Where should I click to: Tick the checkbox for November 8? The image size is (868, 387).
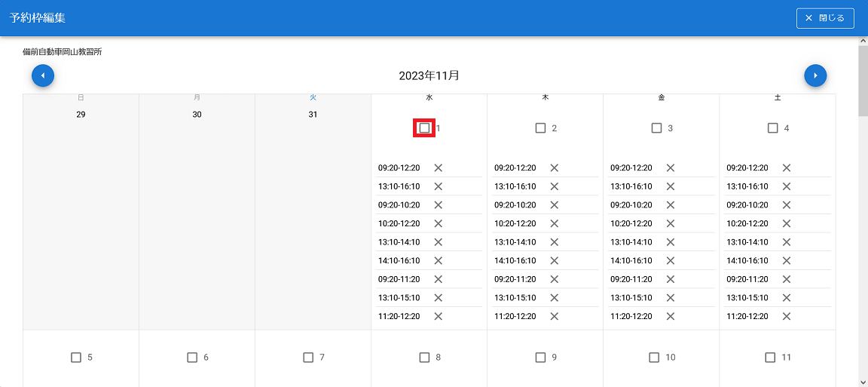(424, 358)
